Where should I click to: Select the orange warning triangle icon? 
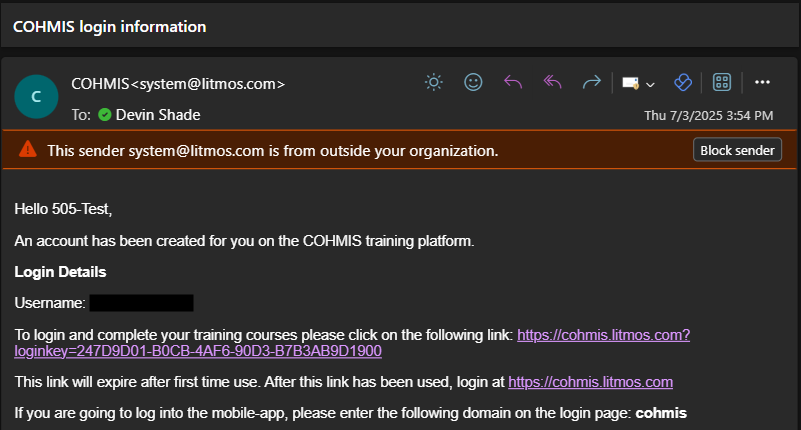(28, 149)
